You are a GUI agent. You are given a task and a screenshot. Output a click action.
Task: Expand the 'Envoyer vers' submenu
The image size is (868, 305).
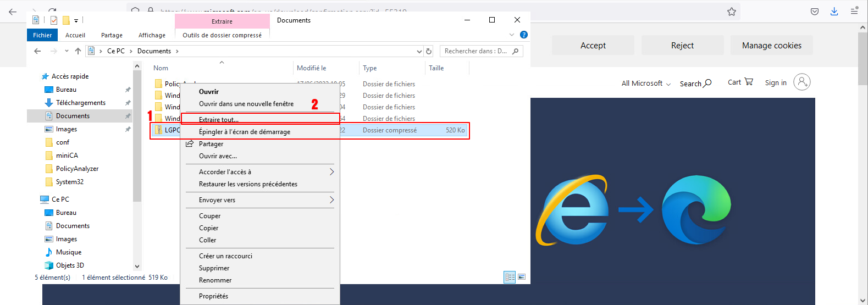[331, 200]
